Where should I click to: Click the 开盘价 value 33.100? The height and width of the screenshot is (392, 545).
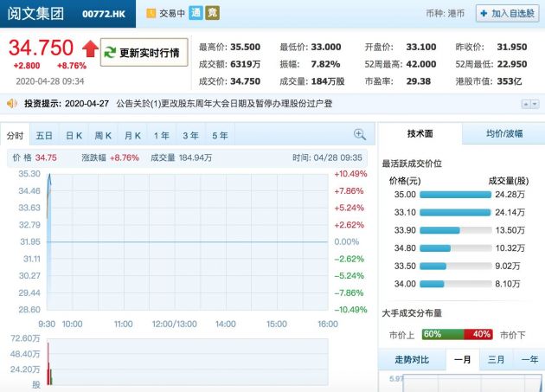[421, 47]
